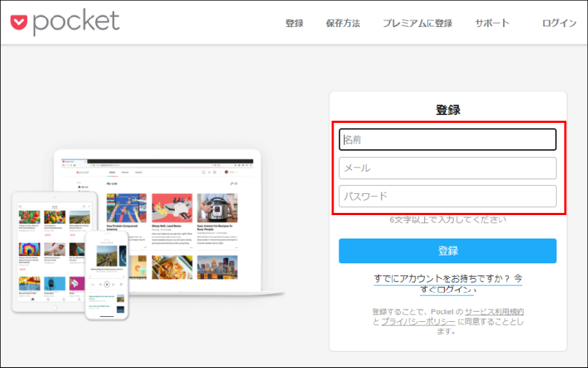Click ログイン in the top right
This screenshot has width=588, height=368.
(x=559, y=23)
